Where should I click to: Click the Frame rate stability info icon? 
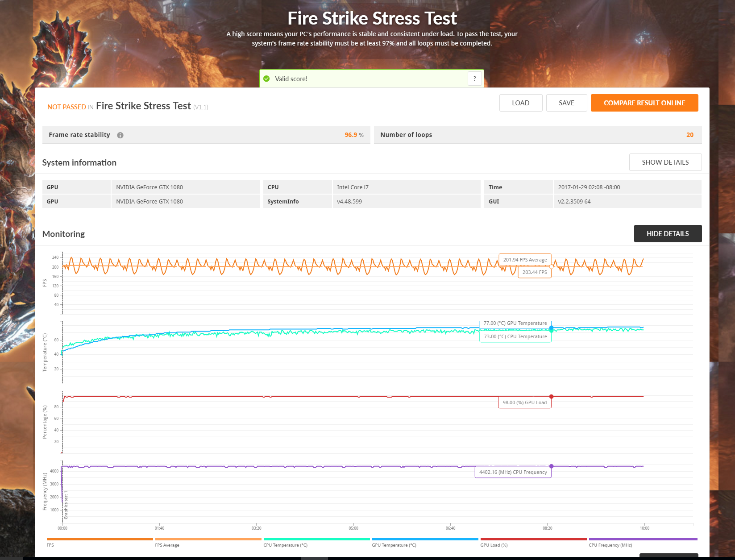point(120,135)
